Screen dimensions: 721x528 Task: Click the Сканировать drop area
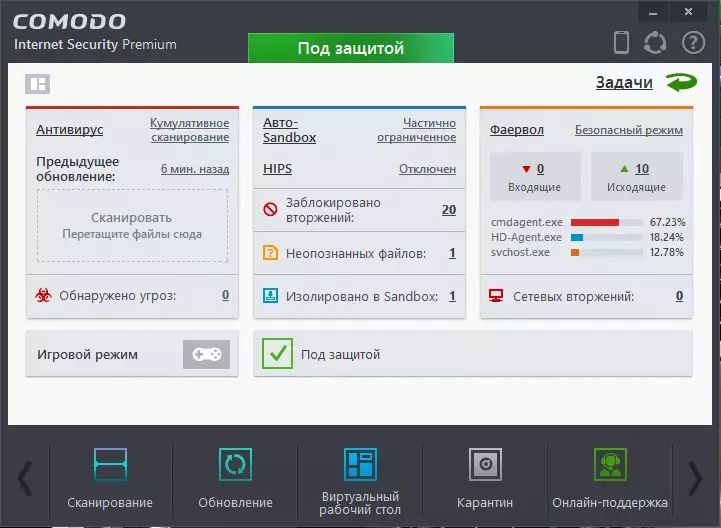[132, 225]
